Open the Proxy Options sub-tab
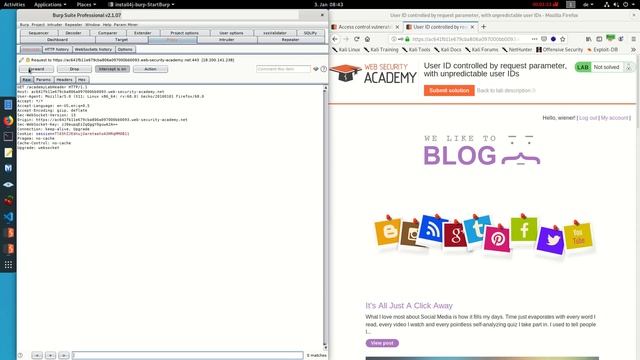 tap(125, 49)
